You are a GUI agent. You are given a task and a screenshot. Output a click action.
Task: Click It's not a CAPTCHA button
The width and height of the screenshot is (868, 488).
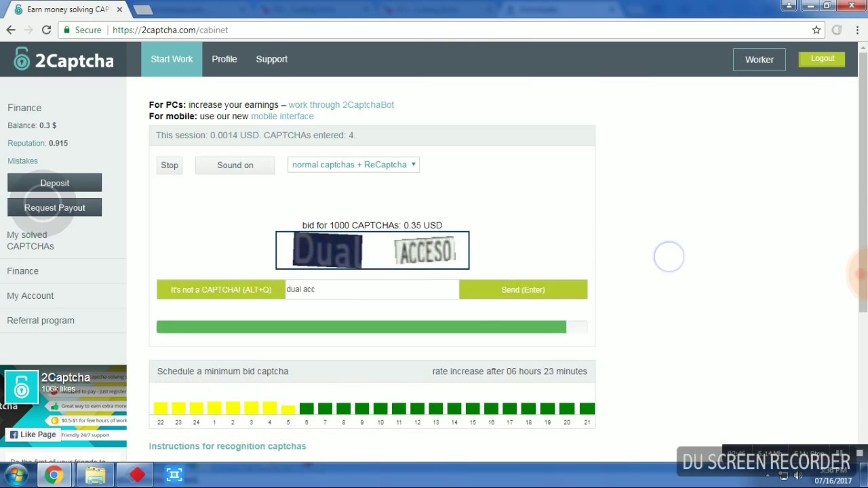[221, 290]
